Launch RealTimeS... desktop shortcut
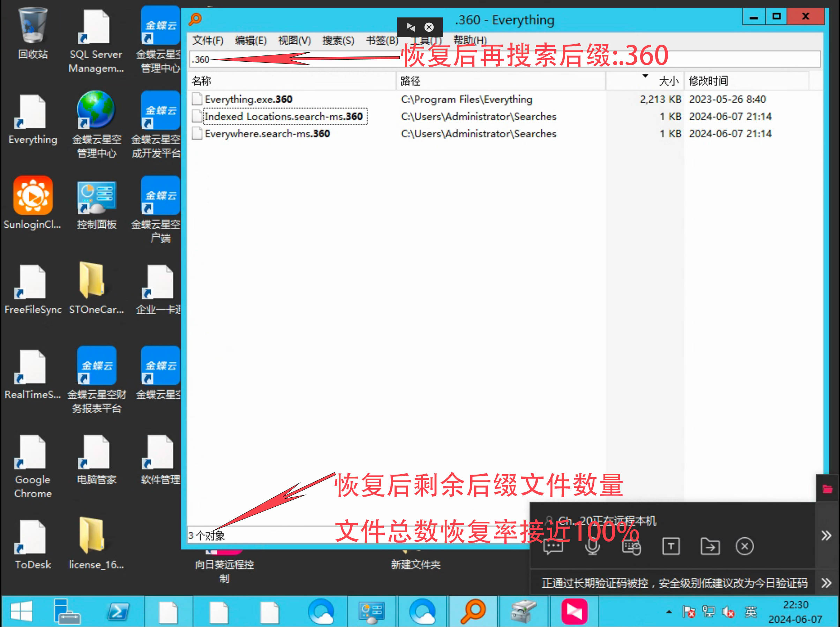 [33, 374]
